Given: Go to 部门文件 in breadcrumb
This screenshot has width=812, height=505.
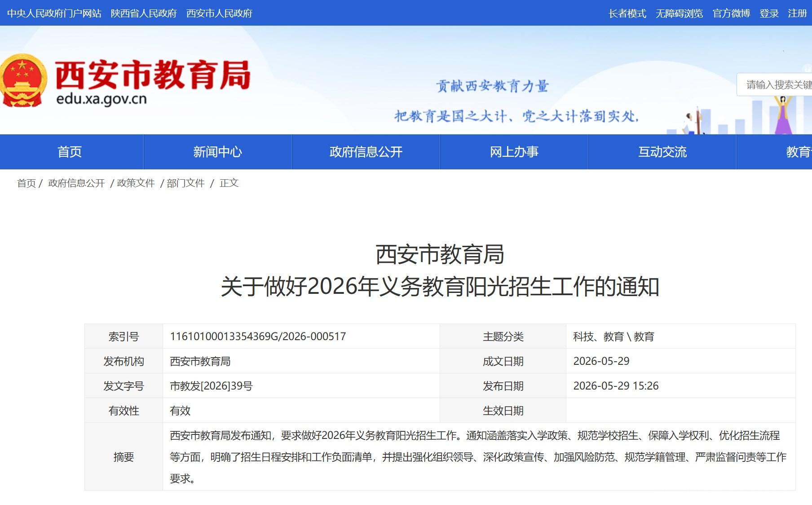Looking at the screenshot, I should tap(185, 183).
